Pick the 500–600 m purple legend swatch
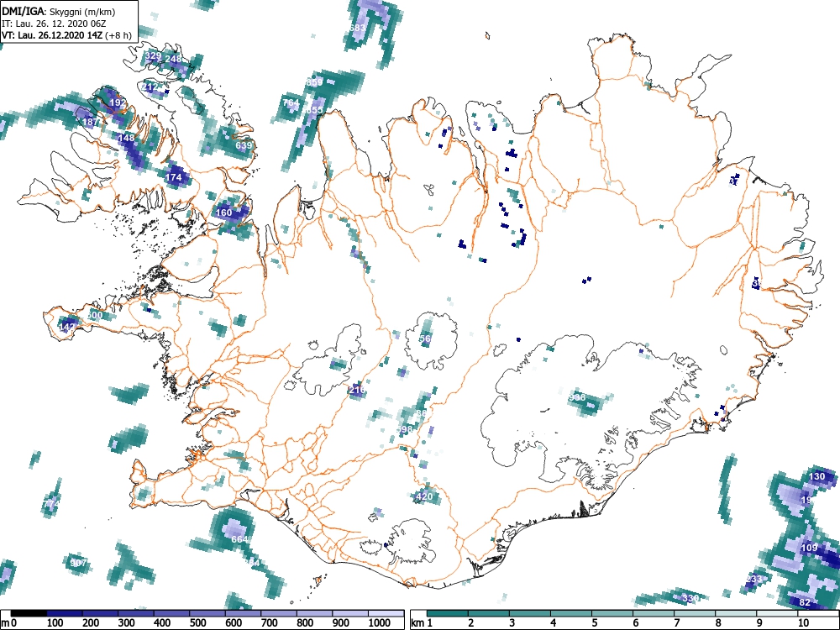Viewport: 840px width, 630px height. [x=207, y=613]
